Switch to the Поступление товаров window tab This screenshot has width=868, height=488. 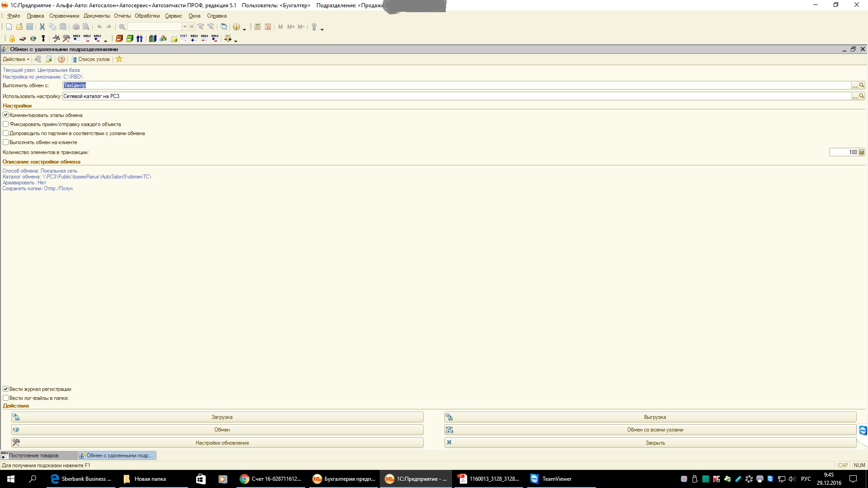tap(39, 455)
